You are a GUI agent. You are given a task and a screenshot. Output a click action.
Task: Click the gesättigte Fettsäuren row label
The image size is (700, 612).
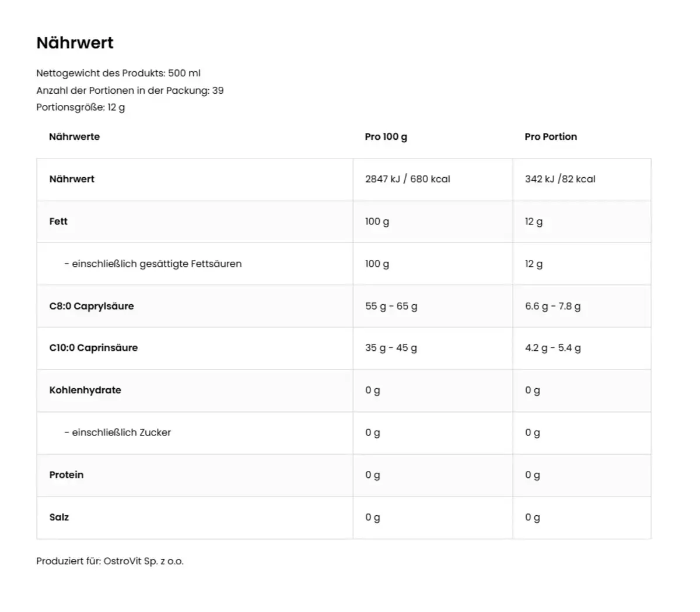click(153, 263)
